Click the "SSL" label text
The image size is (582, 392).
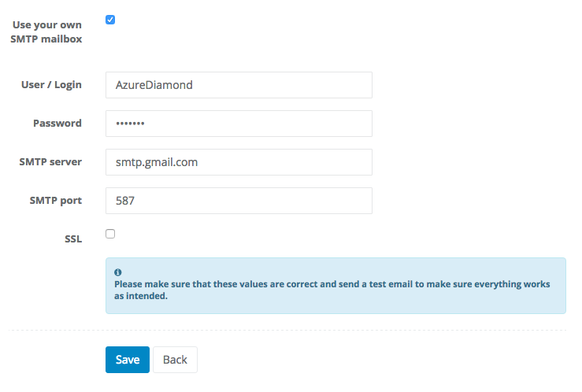tap(72, 239)
